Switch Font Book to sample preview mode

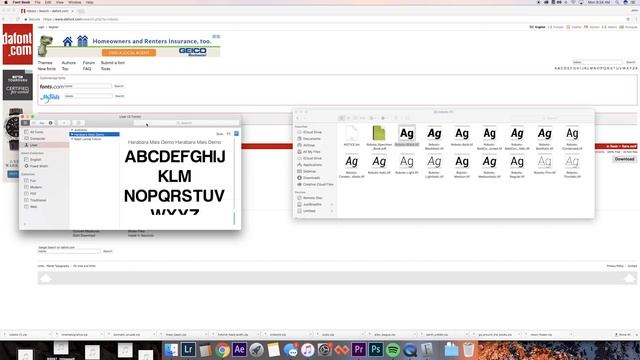25,123
